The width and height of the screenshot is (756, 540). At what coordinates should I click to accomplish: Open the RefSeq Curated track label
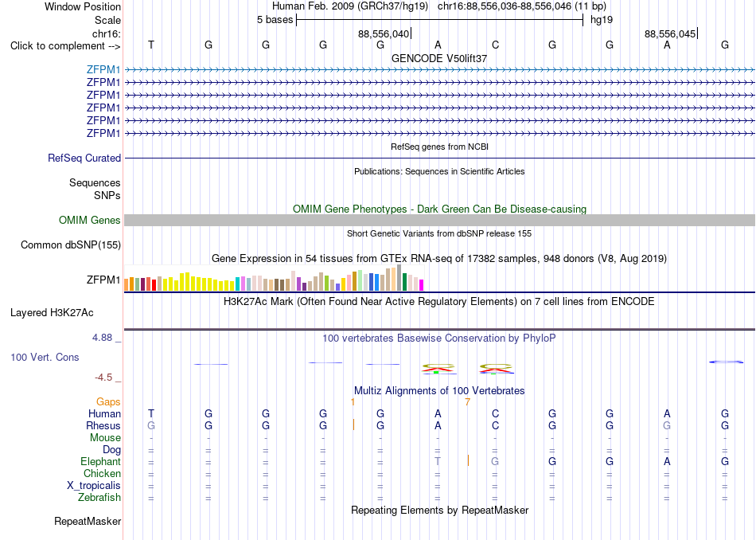pos(84,158)
